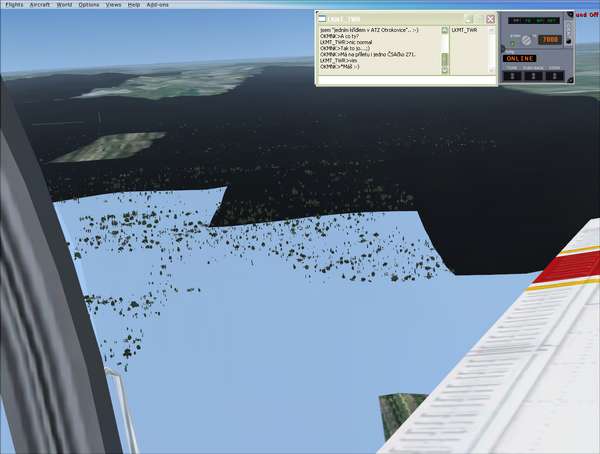Click the chat message input field
The width and height of the screenshot is (600, 454).
pyautogui.click(x=407, y=80)
